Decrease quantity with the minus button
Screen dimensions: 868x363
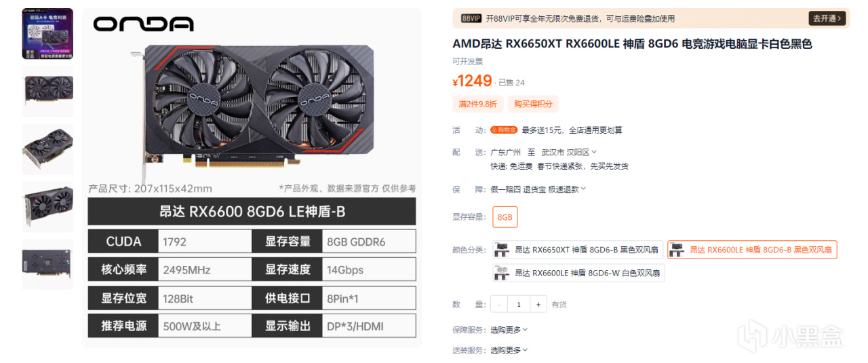(499, 305)
